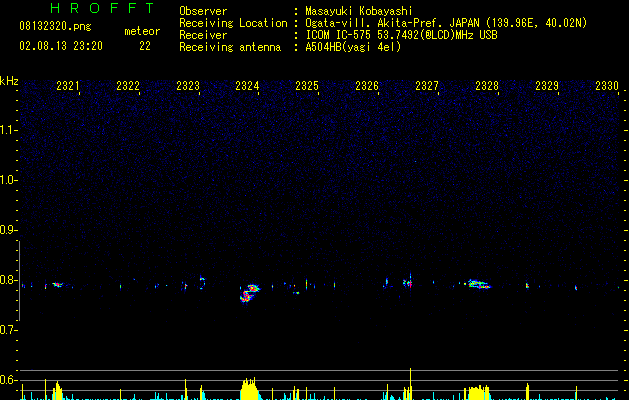Click the tallest yellow power spike near 2327
This screenshot has width=629, height=400.
pos(410,384)
